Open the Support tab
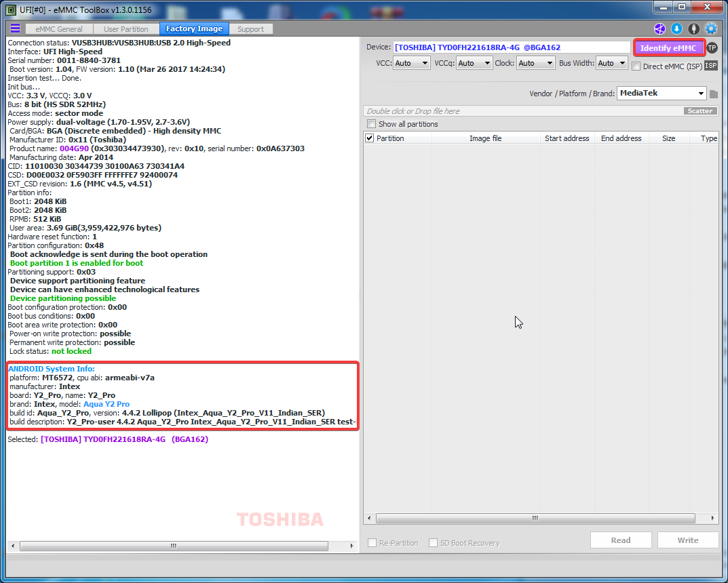The image size is (728, 583). [251, 28]
